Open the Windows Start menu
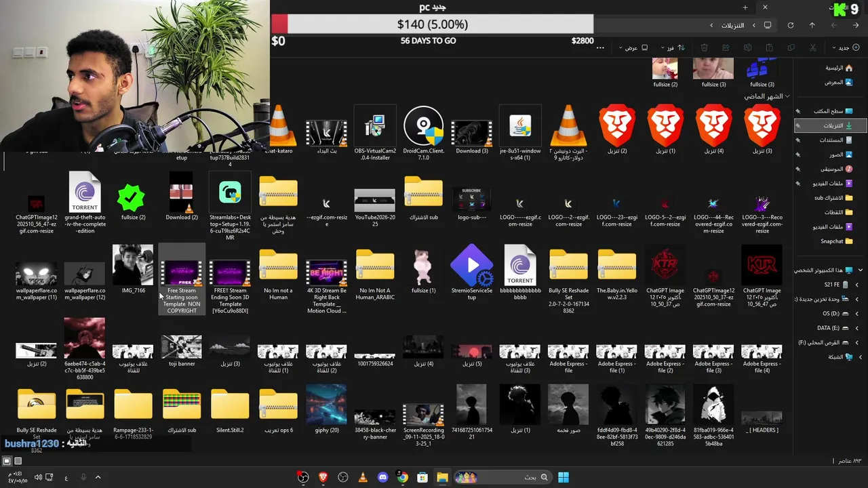The height and width of the screenshot is (488, 868). tap(563, 477)
